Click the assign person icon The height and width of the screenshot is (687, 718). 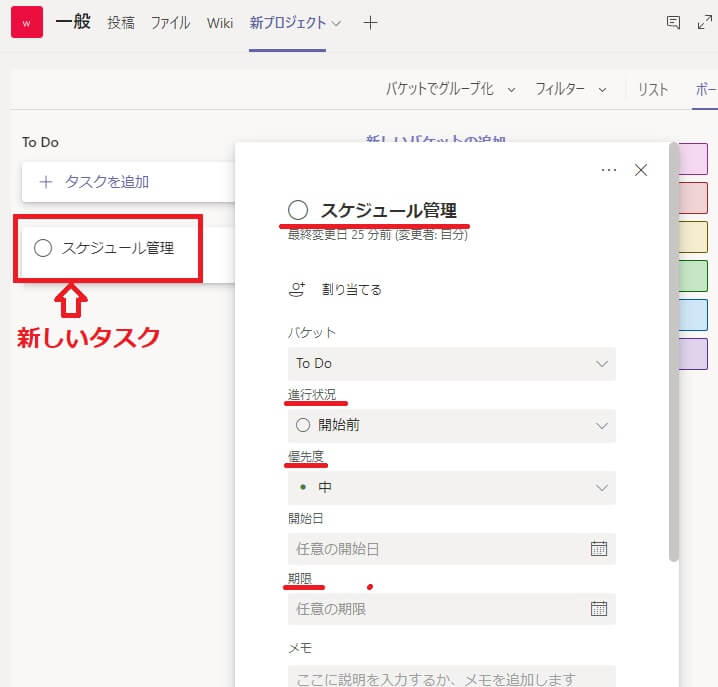tap(296, 289)
